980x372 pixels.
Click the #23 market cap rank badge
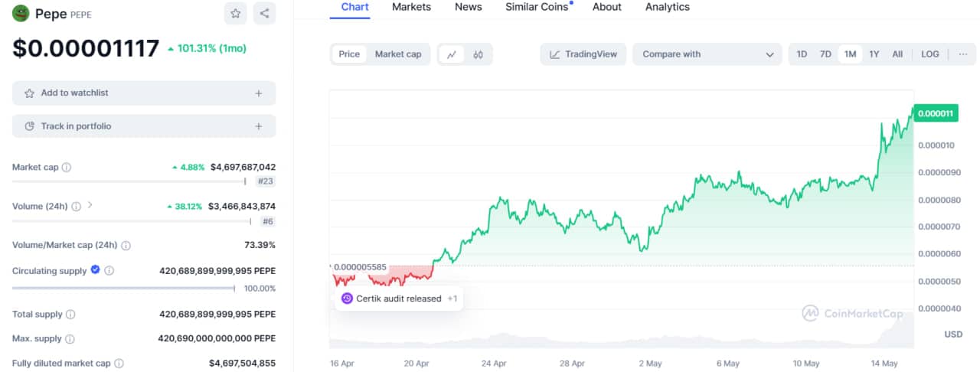click(x=266, y=181)
